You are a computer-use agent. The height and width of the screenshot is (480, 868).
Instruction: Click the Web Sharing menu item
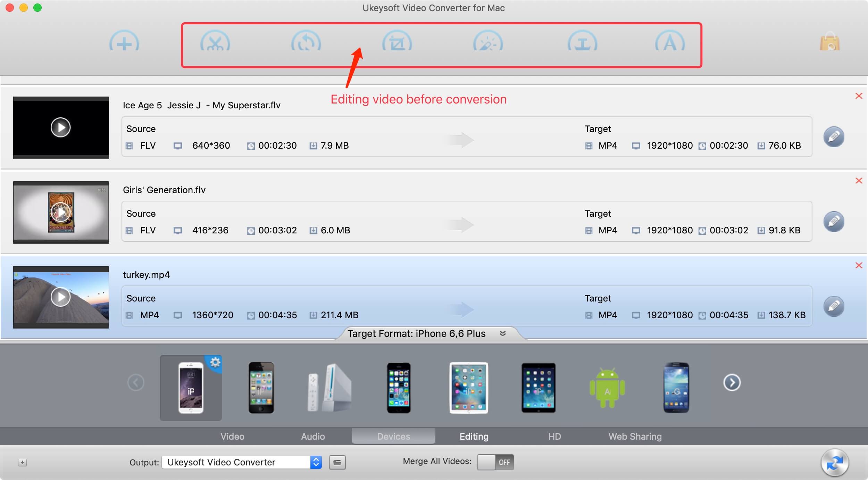[x=635, y=436]
